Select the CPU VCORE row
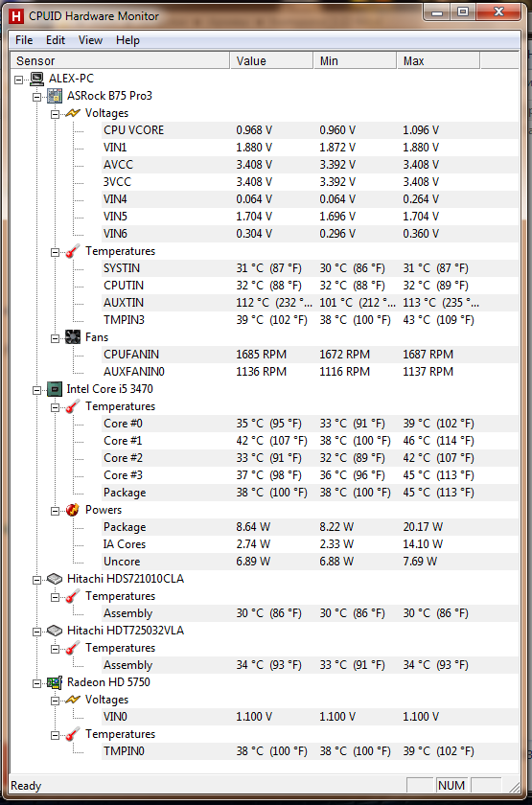This screenshot has width=532, height=805. (x=311, y=130)
